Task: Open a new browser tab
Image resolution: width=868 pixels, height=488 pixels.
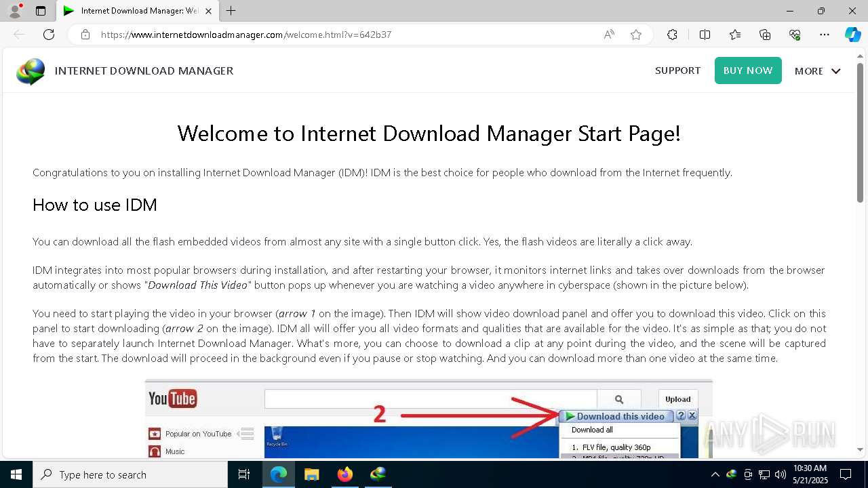Action: [231, 11]
